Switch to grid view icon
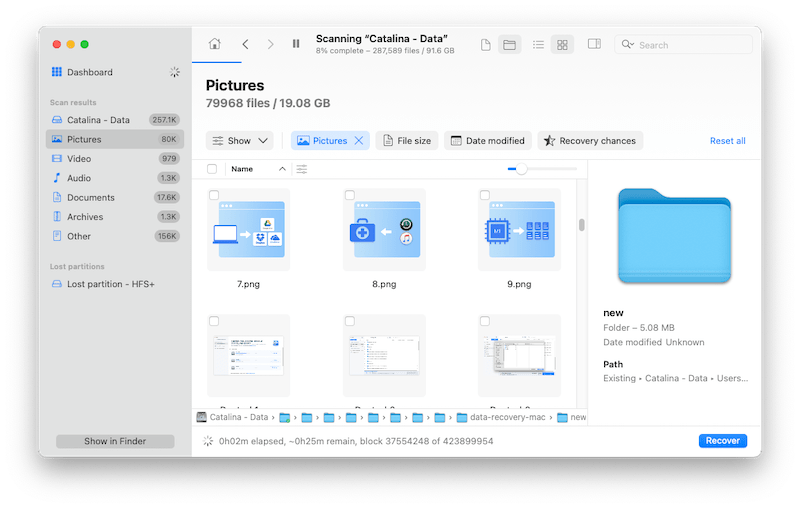Image resolution: width=800 pixels, height=508 pixels. pyautogui.click(x=562, y=45)
